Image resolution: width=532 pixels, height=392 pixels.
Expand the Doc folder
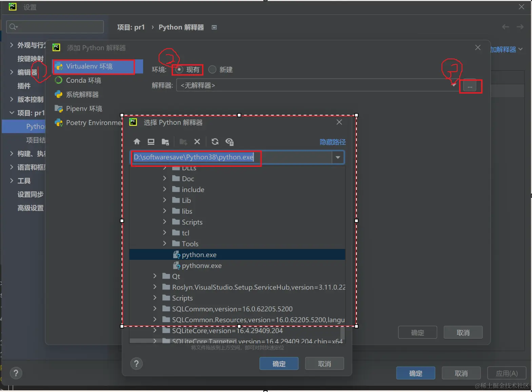tap(165, 178)
